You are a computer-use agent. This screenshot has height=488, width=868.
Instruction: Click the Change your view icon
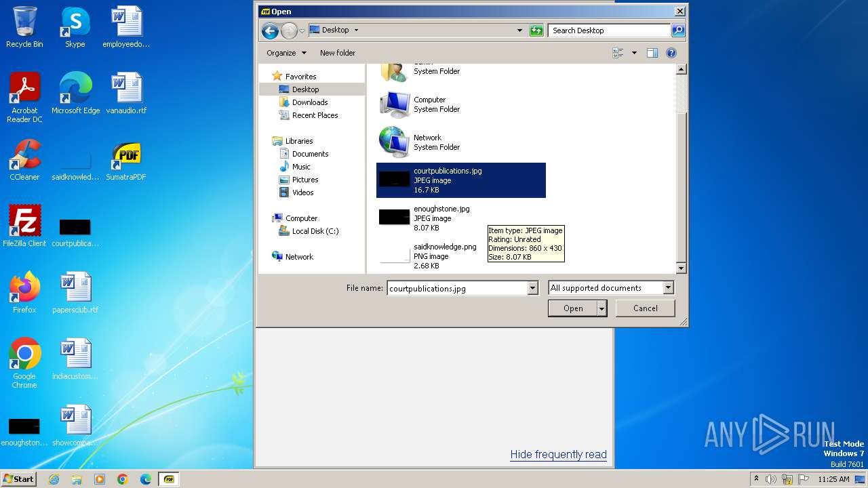point(618,53)
